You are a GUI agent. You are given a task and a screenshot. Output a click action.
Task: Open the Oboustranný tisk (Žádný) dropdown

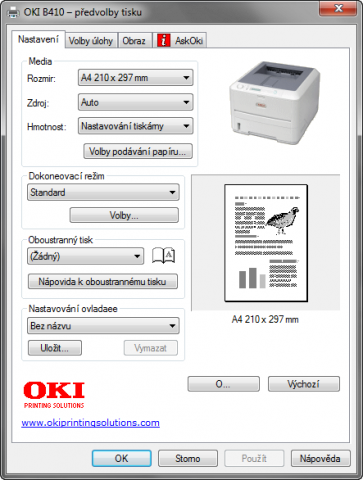(x=85, y=256)
